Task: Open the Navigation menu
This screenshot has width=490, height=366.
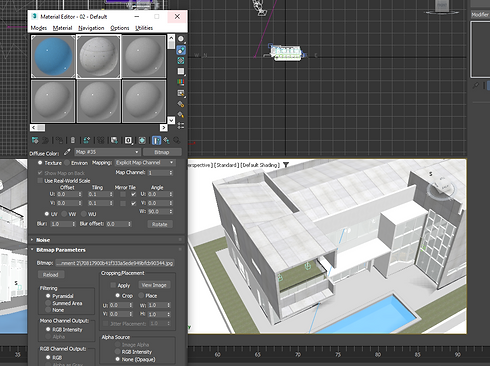Action: click(91, 28)
